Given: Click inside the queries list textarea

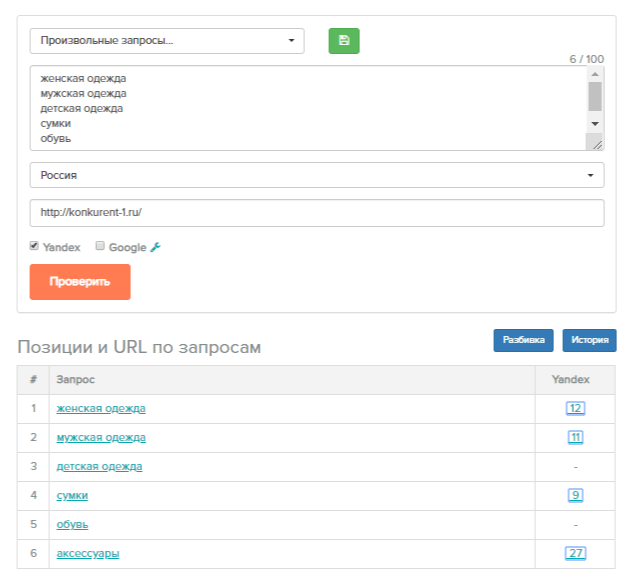Looking at the screenshot, I should pyautogui.click(x=309, y=108).
